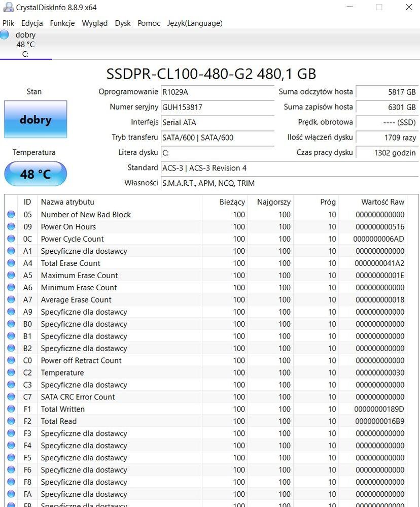Open the Plik menu
The height and width of the screenshot is (507, 420).
pos(9,23)
